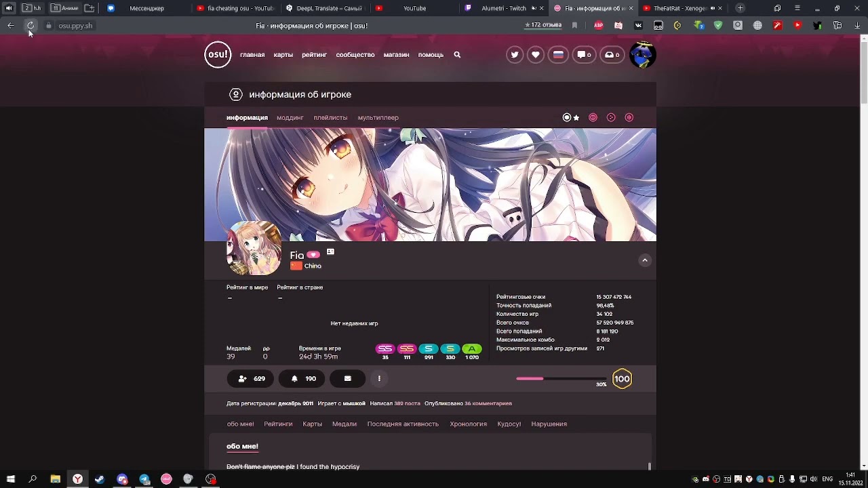Open the chat messages icon

point(583,55)
